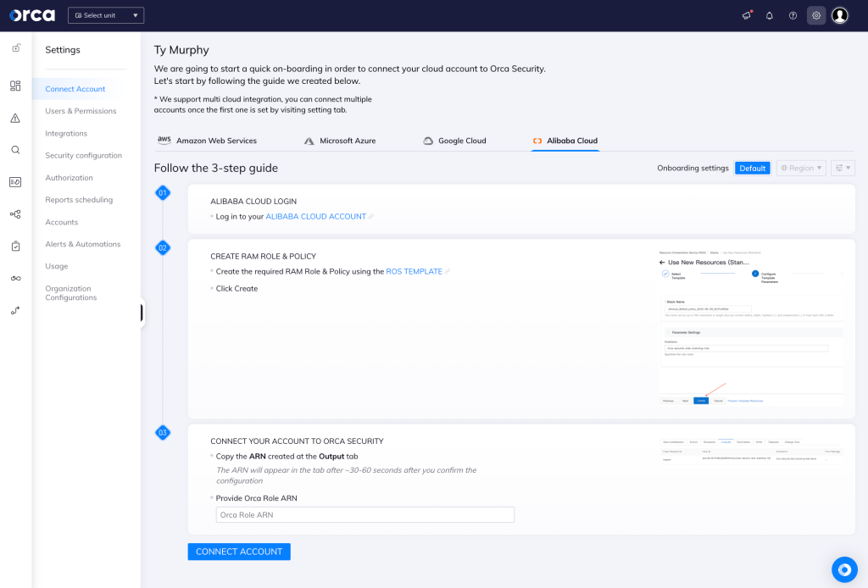This screenshot has width=868, height=588.
Task: Open Reports scheduling settings
Action: [x=79, y=200]
